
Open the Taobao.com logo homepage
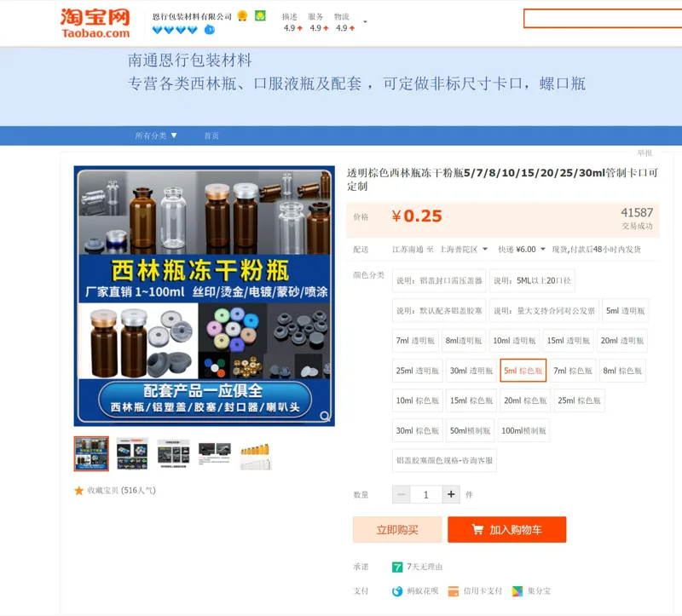pos(95,24)
